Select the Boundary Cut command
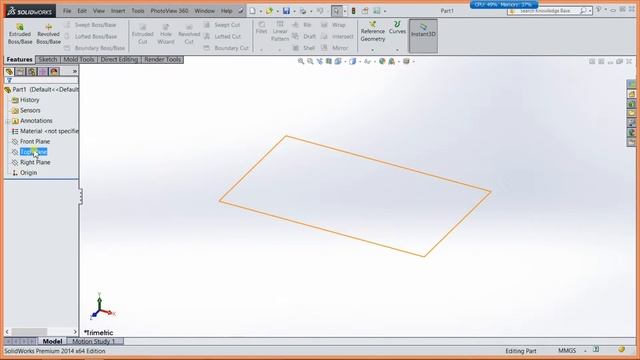The height and width of the screenshot is (360, 640). click(x=227, y=48)
